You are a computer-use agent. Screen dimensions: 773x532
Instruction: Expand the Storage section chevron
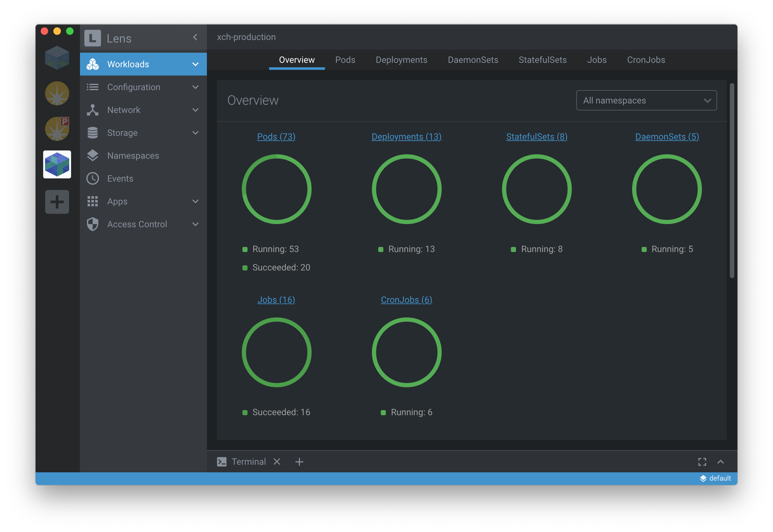(x=195, y=133)
